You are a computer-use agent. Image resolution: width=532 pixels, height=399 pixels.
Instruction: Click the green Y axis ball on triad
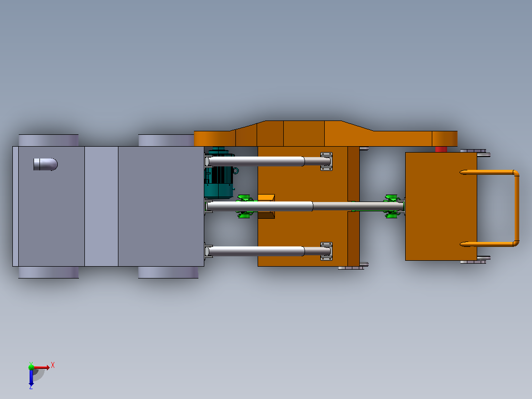tap(31, 367)
